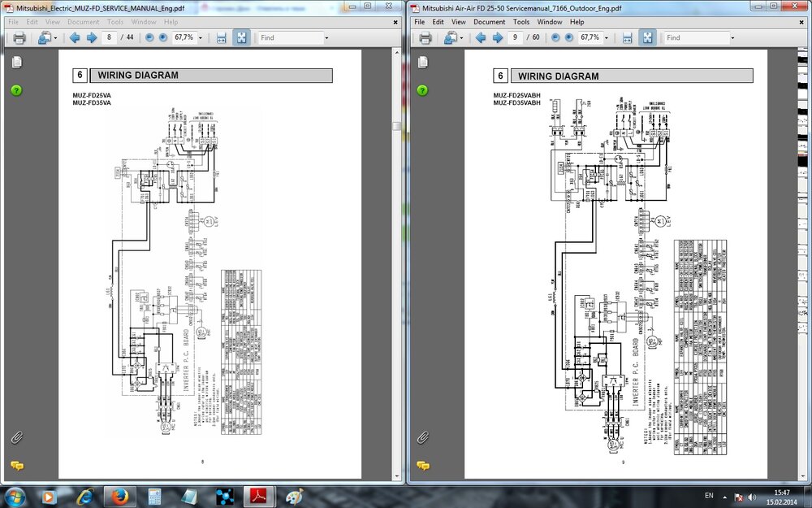Go to the next page in the right PDF window
Image resolution: width=812 pixels, height=508 pixels.
pos(498,37)
